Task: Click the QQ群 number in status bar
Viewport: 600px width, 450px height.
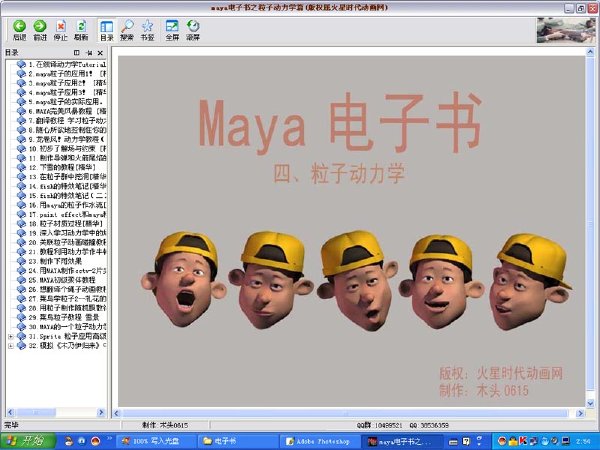Action: [380, 425]
